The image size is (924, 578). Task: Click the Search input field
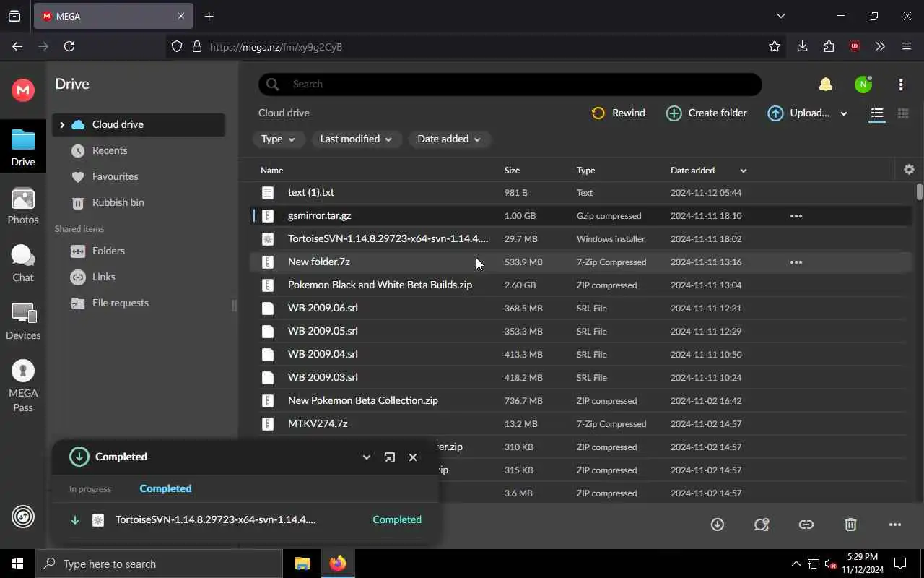510,85
